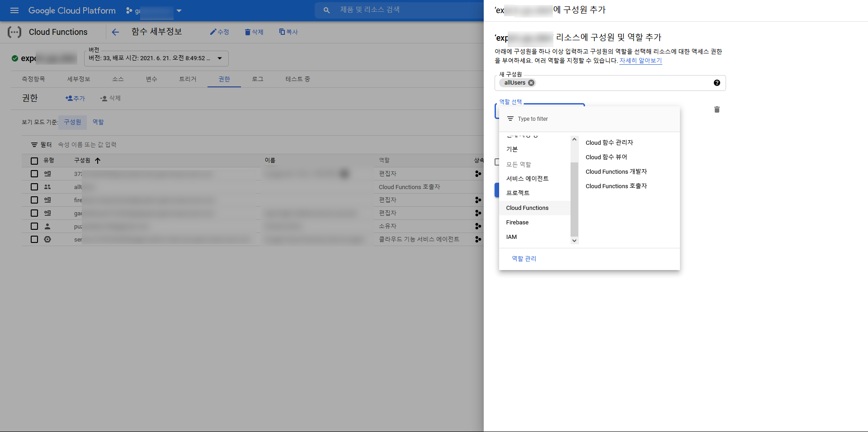868x432 pixels.
Task: Click the category list's scroll up arrow
Action: click(575, 139)
